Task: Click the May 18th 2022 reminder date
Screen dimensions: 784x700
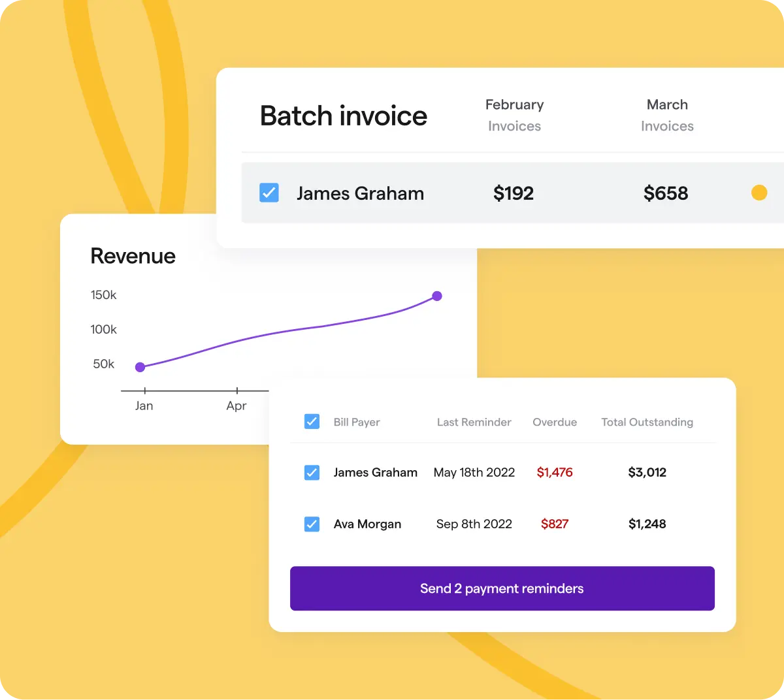Action: coord(474,472)
